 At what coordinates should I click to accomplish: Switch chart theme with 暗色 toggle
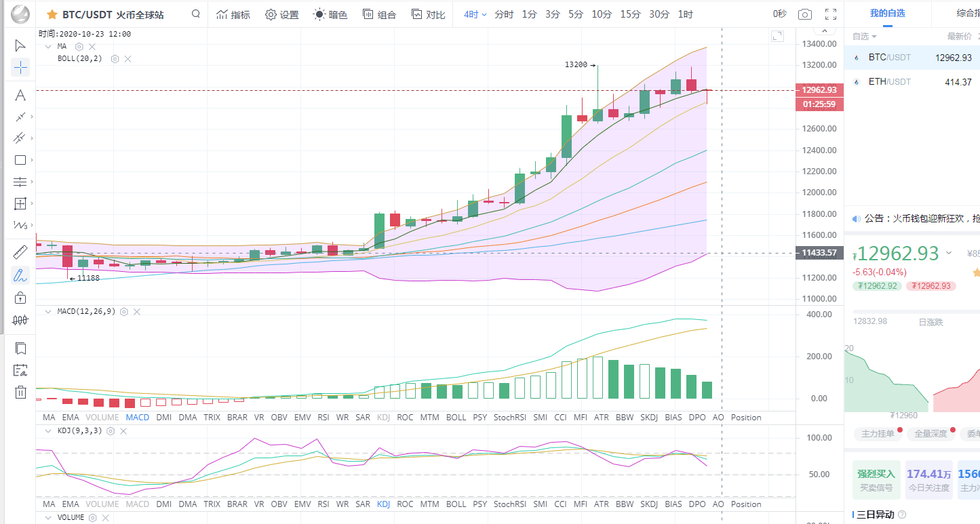click(330, 14)
